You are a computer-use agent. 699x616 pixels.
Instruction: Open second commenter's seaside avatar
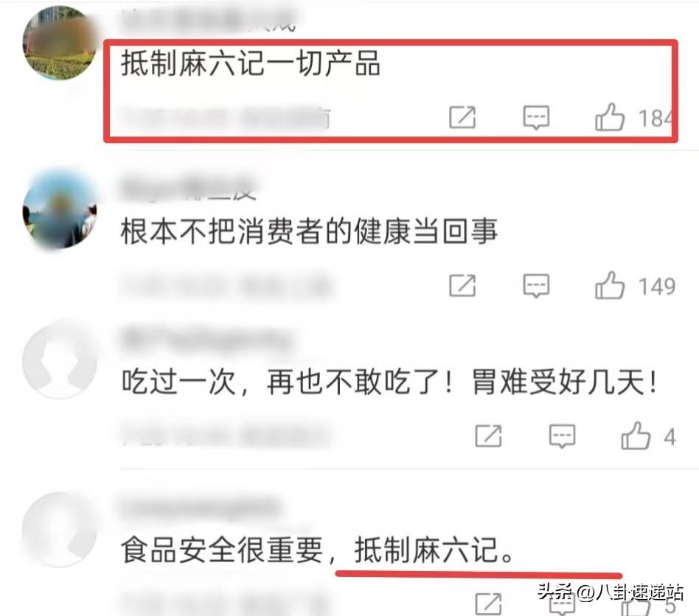60,211
